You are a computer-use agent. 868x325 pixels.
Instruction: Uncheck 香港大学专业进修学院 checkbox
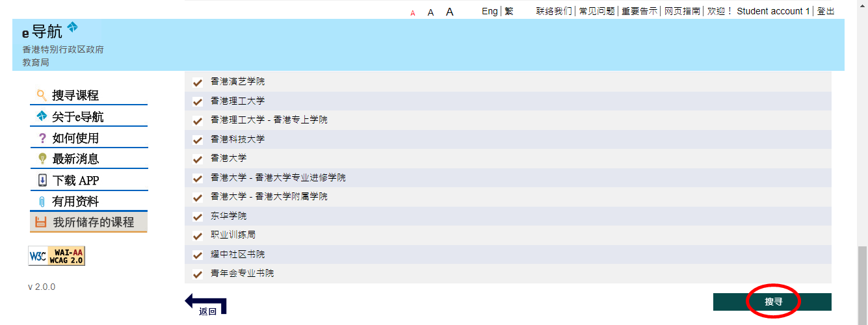pyautogui.click(x=198, y=178)
